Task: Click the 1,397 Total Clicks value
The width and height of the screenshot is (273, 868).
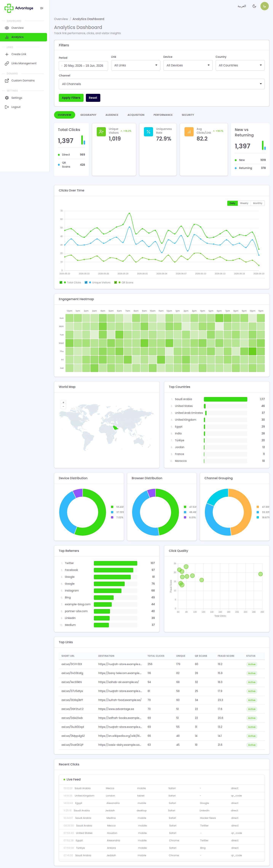Action: point(65,141)
